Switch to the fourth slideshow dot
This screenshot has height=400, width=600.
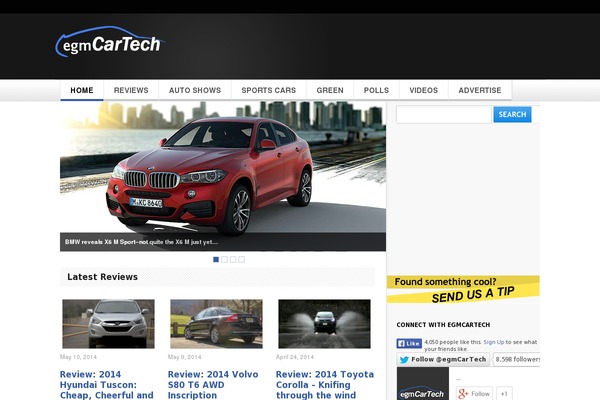click(x=241, y=260)
